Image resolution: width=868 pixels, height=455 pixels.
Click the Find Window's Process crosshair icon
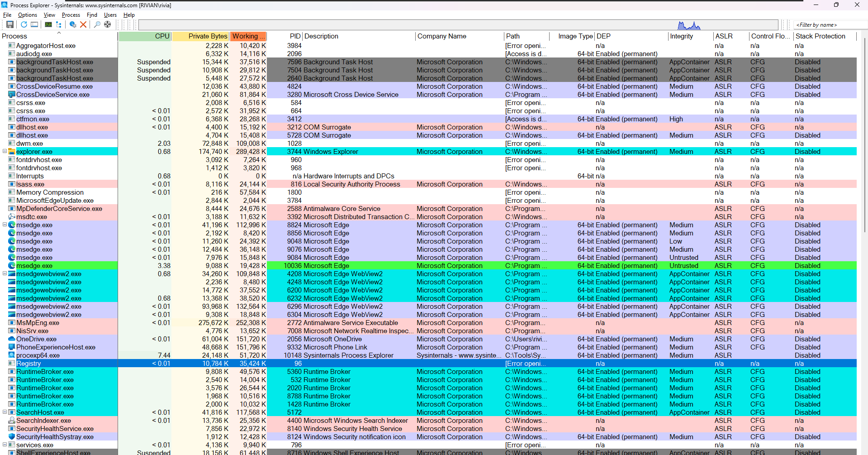point(108,24)
